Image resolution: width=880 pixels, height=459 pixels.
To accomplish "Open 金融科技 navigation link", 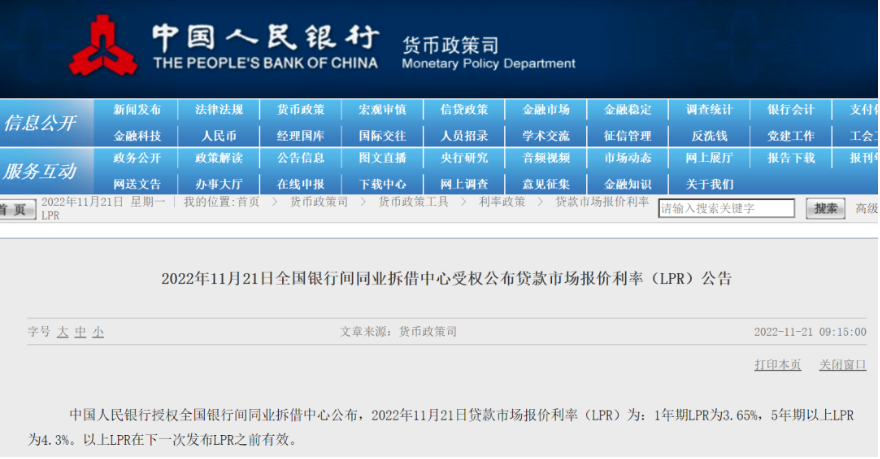I will point(137,136).
